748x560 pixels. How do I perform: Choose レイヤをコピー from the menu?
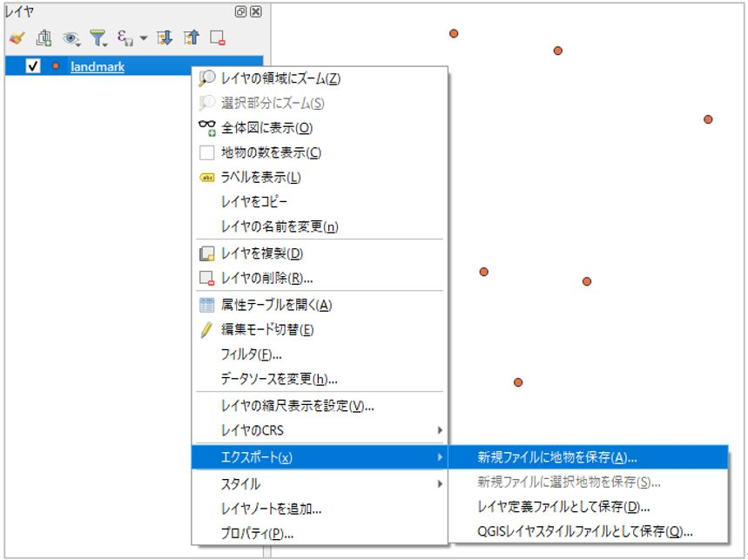(320, 202)
